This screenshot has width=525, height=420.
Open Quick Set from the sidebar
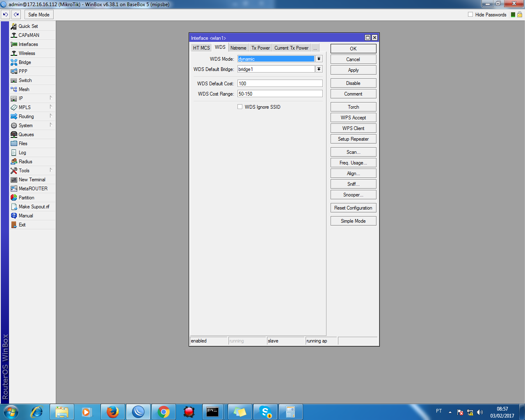[x=28, y=26]
